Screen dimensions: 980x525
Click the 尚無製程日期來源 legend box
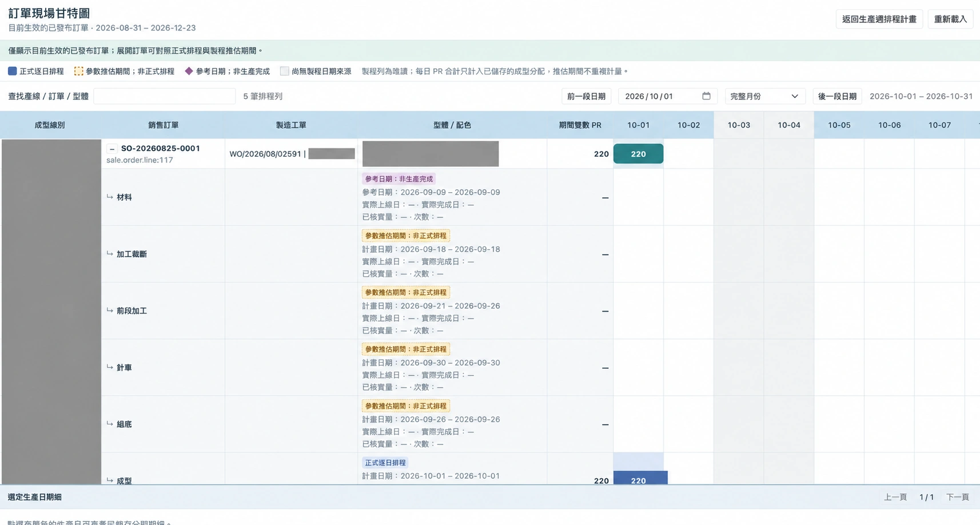pos(284,71)
